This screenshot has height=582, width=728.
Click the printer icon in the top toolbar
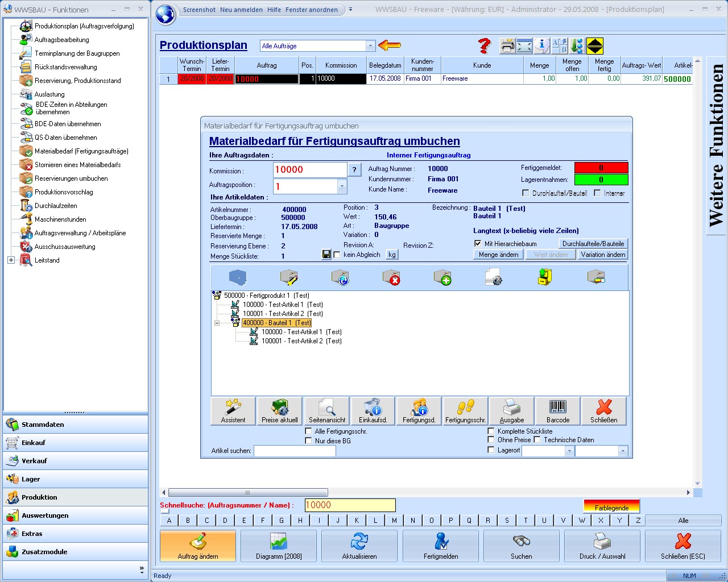tap(507, 46)
